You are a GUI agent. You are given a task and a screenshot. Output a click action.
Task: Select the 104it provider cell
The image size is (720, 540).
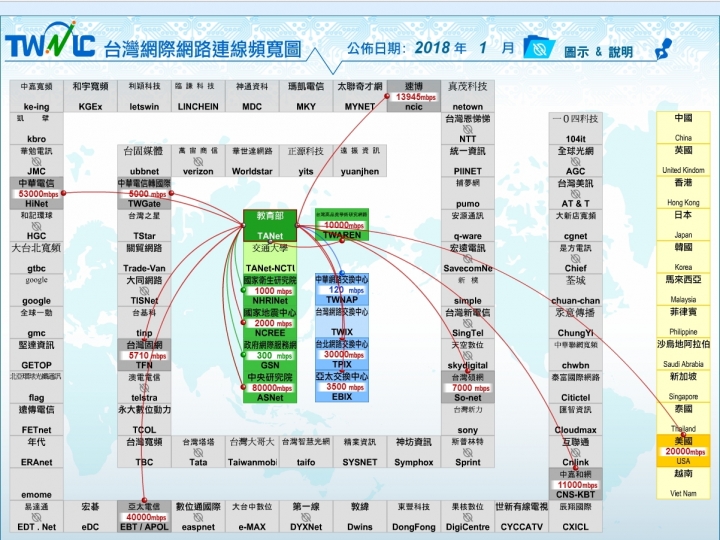(x=575, y=129)
